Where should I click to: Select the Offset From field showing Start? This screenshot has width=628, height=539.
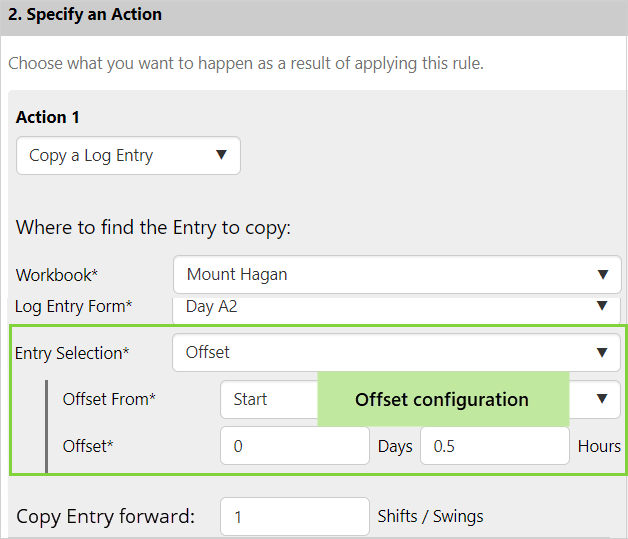[268, 399]
